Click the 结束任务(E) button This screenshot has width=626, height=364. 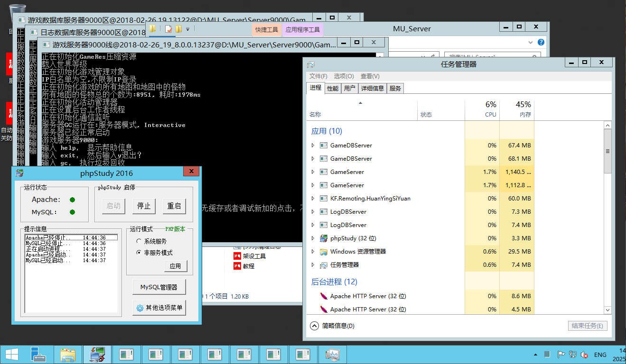click(x=588, y=326)
